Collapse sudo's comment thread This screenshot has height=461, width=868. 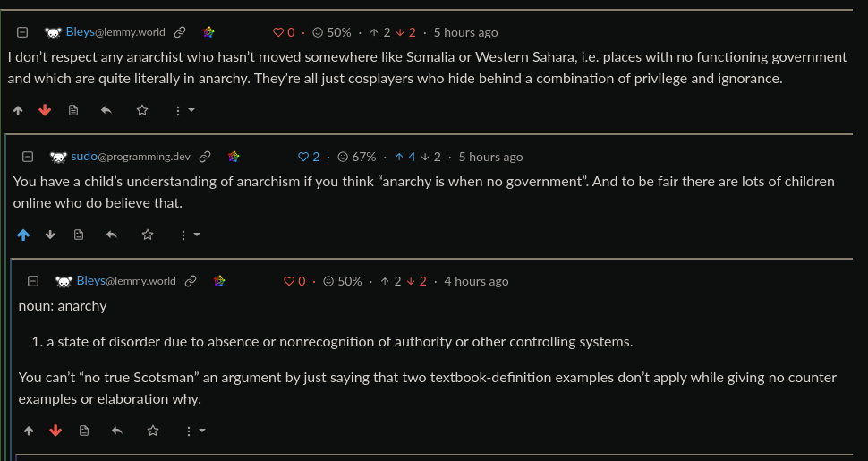pos(28,157)
